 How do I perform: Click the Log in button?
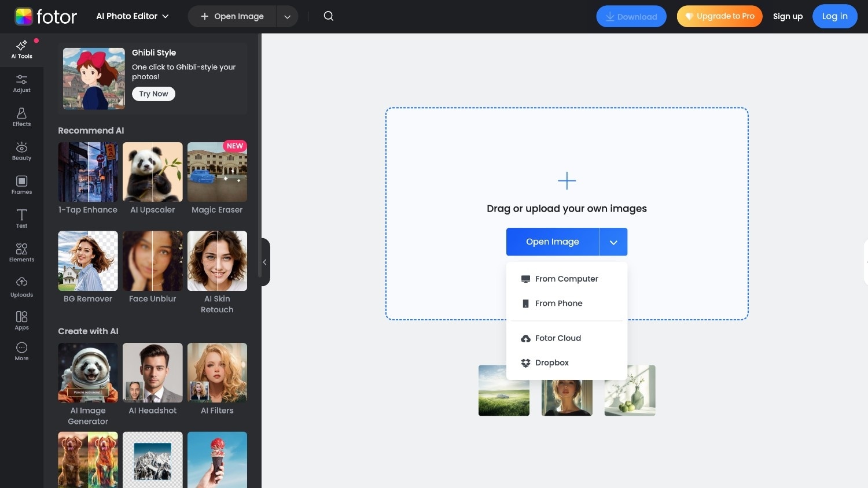[x=835, y=16]
